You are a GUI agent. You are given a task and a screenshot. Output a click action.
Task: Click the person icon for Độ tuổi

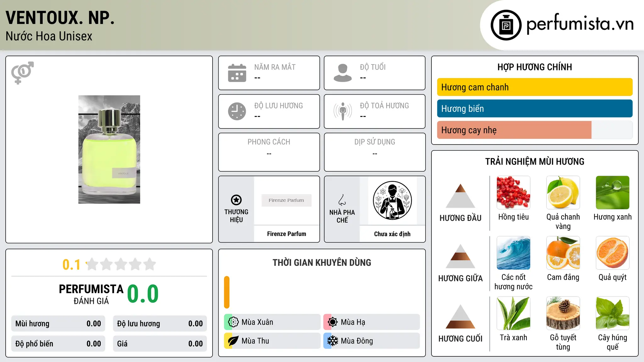343,73
